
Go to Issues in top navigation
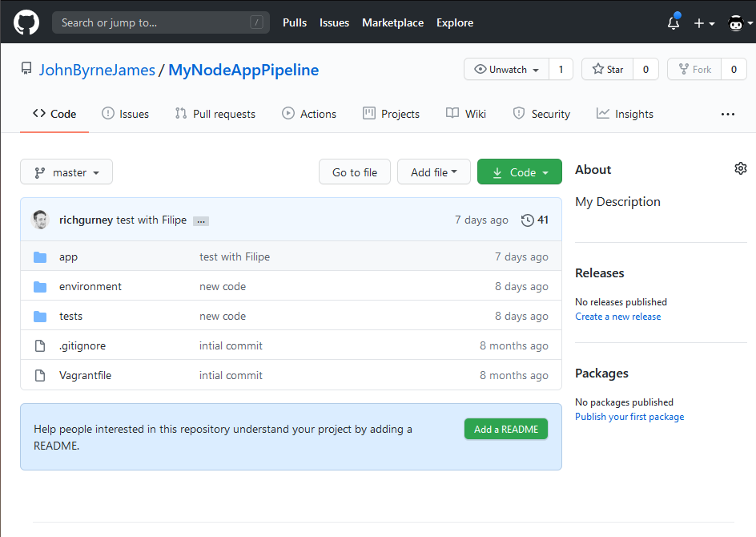(x=334, y=22)
